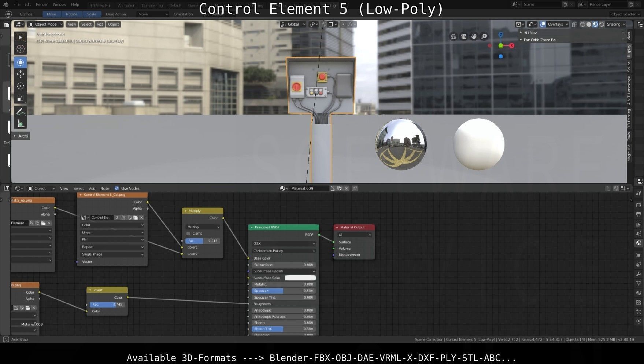Create new material next to Material.009
The image size is (644, 364).
click(x=340, y=188)
